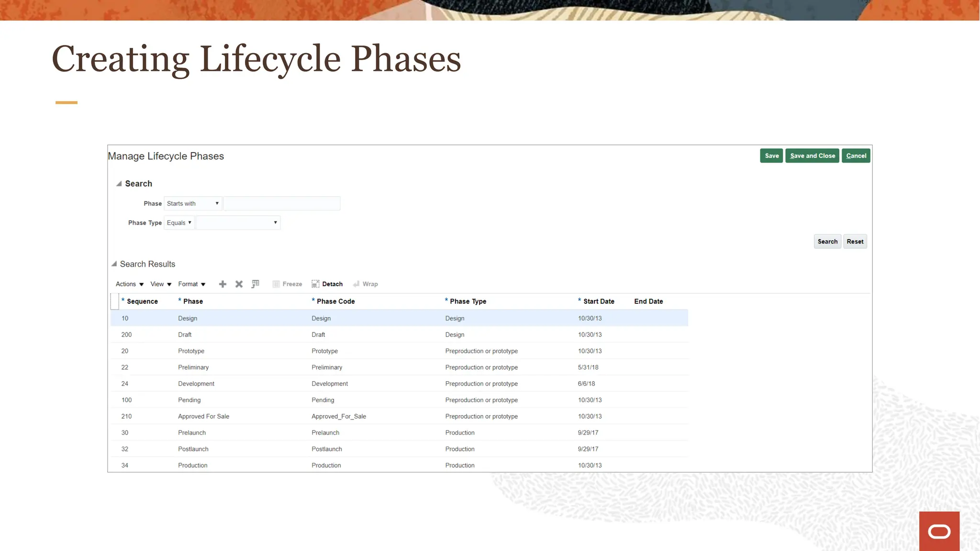This screenshot has width=980, height=551.
Task: Open the Phase Type value dropdown
Action: 238,223
